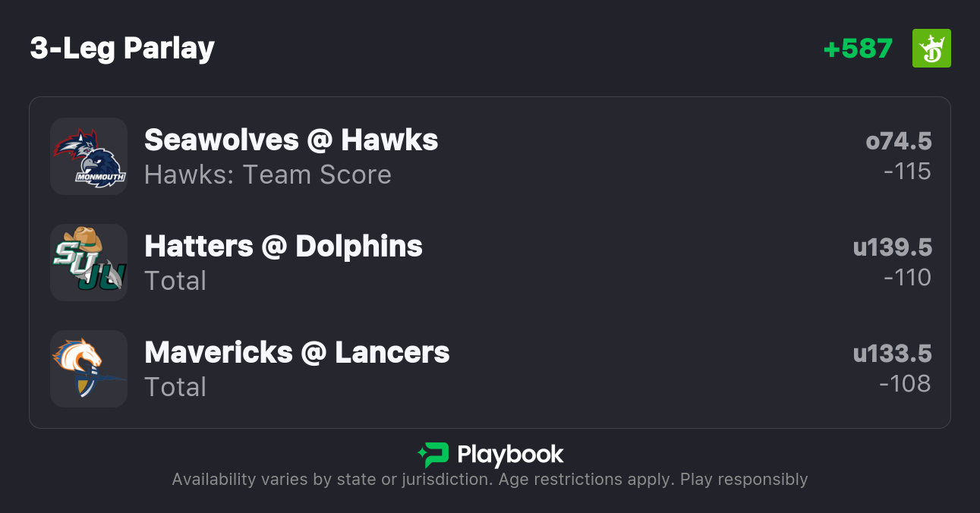Select the u133.5 under line
The width and height of the screenshot is (980, 513).
[892, 354]
